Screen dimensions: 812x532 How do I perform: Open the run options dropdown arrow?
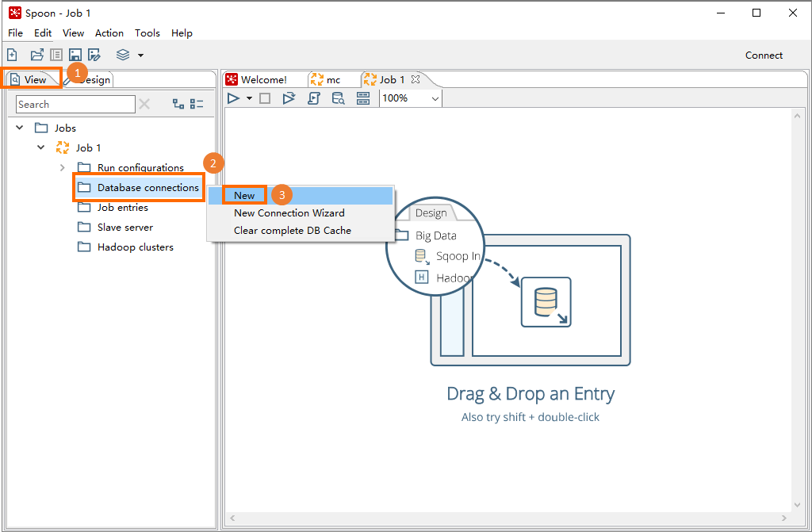tap(249, 98)
